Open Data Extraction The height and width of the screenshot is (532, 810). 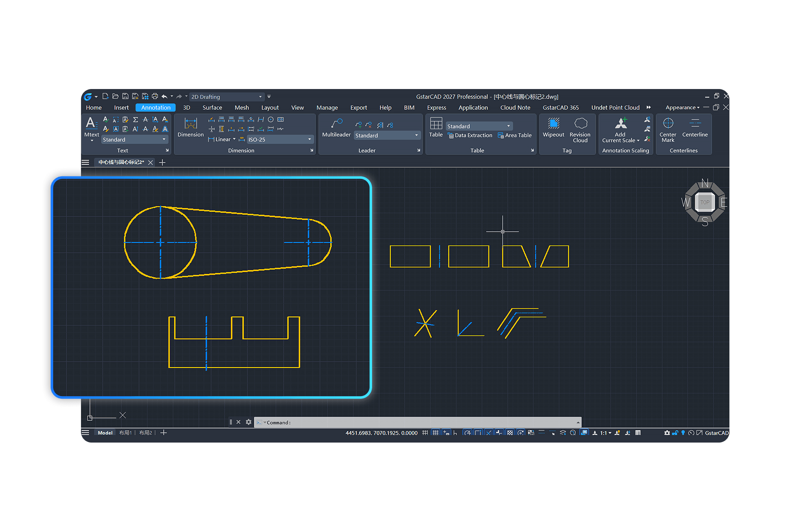coord(470,135)
